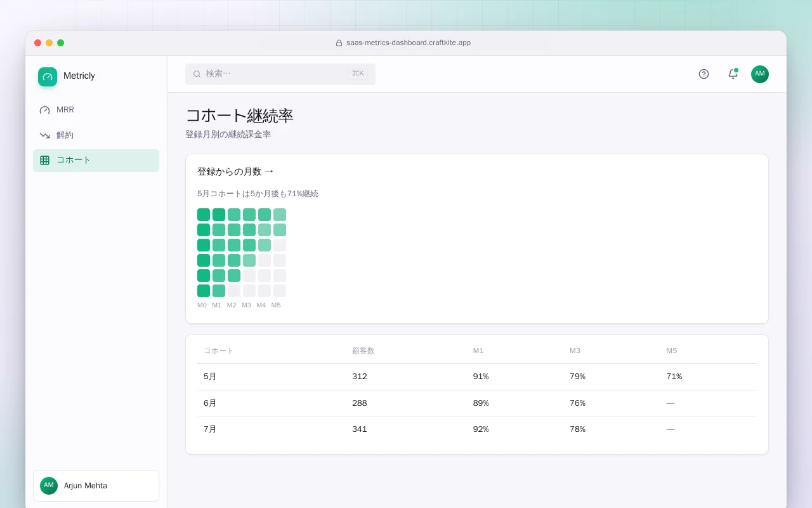
Task: Click the M4 heatmap axis label
Action: [261, 305]
